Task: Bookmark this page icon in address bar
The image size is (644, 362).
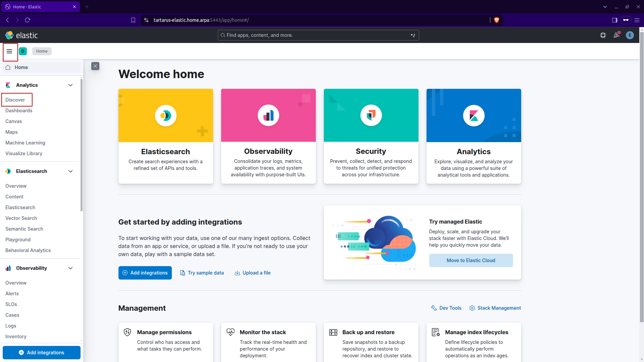Action: [133, 20]
